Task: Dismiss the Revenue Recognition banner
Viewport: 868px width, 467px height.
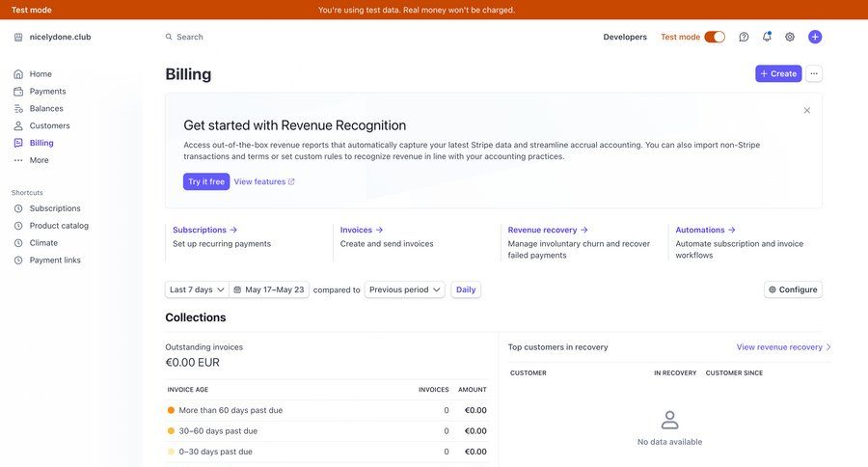Action: click(x=807, y=110)
